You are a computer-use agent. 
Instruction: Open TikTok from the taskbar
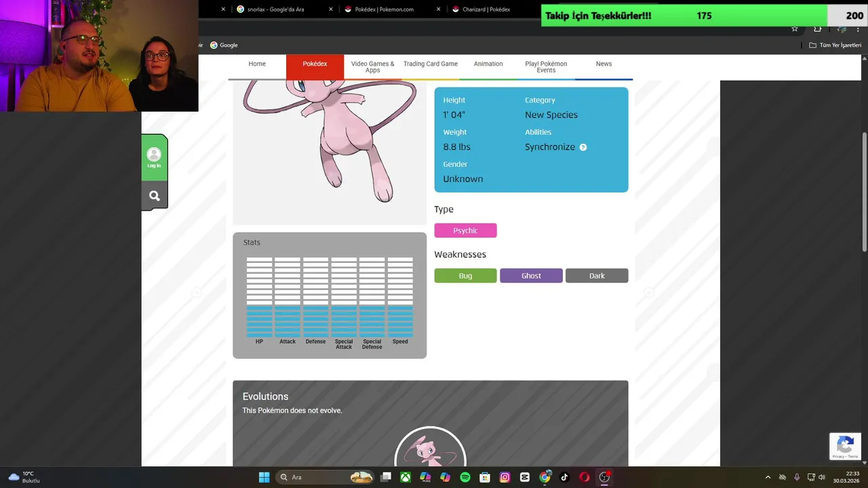click(564, 477)
